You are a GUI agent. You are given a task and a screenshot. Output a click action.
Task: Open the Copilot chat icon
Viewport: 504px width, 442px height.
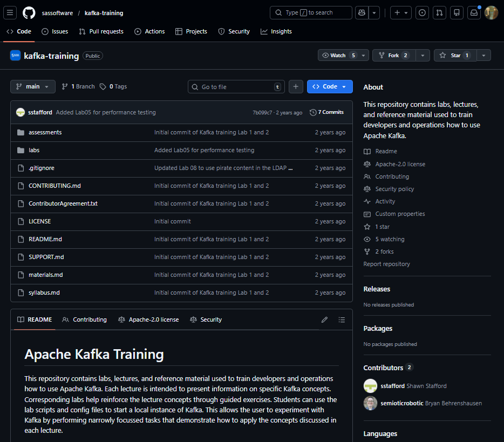coord(362,13)
